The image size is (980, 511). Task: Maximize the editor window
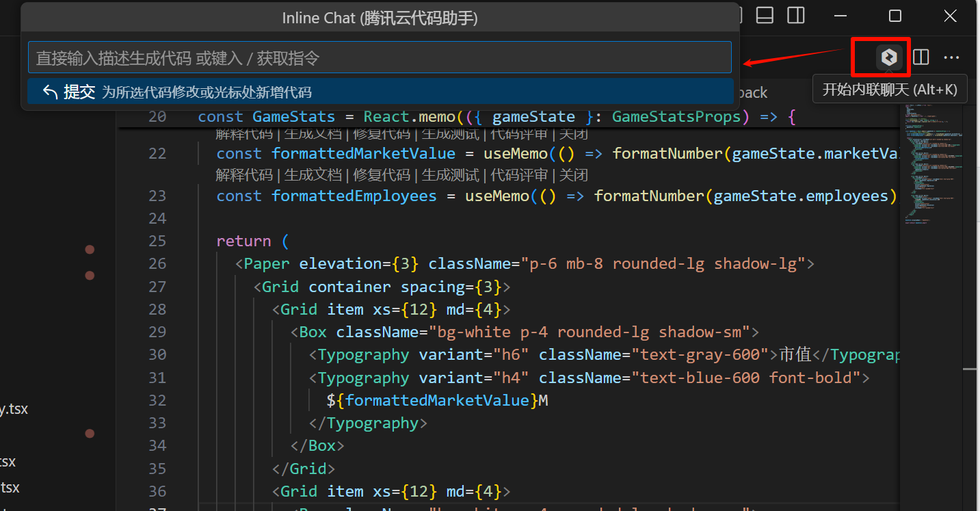click(x=895, y=16)
